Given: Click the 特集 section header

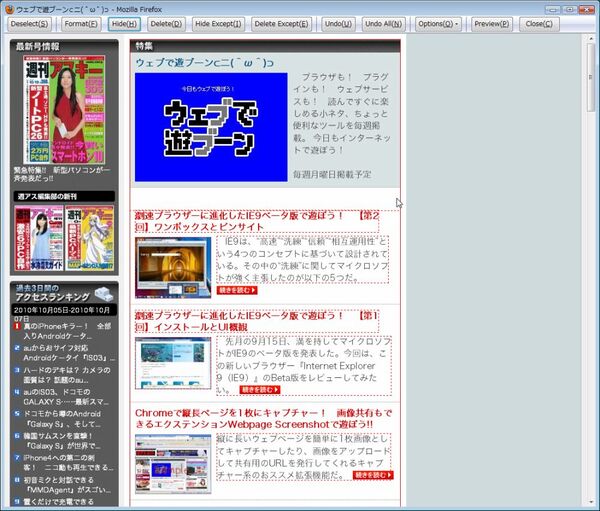Looking at the screenshot, I should 265,46.
